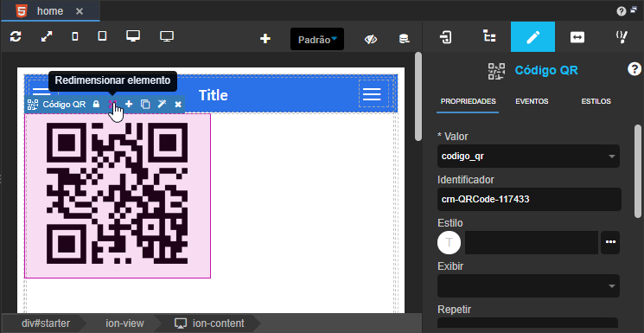Open the braces and brush styles panel

622,37
